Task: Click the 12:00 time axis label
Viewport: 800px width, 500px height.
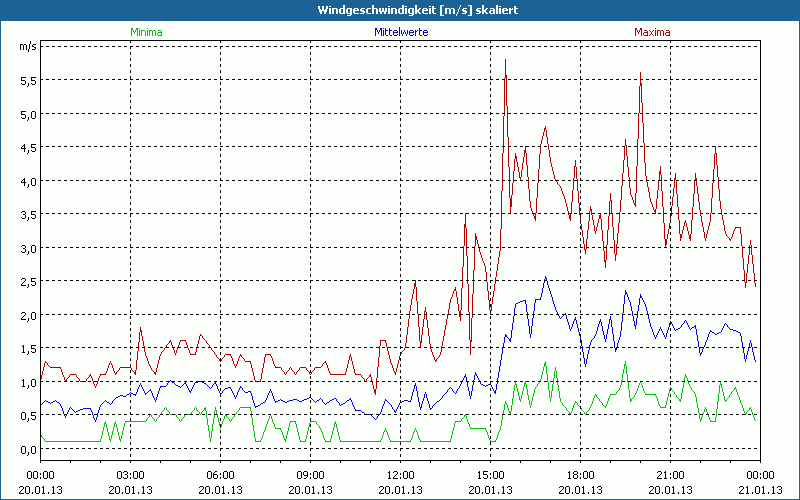Action: (400, 475)
